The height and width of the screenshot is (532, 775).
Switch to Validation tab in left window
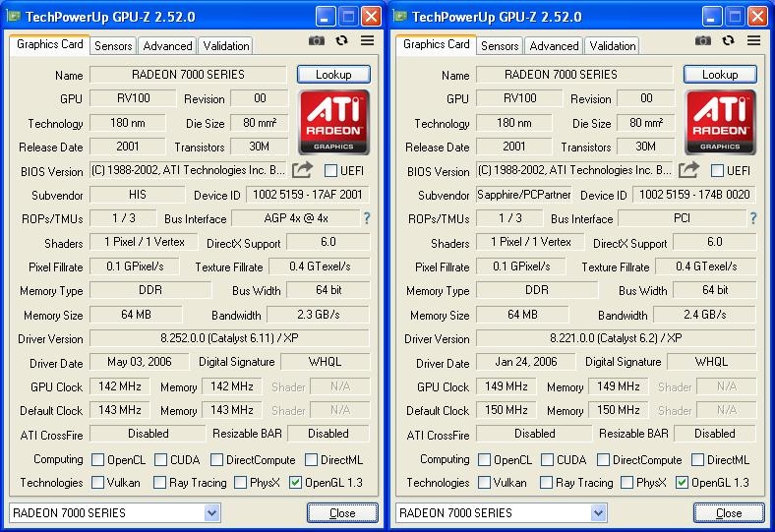pyautogui.click(x=226, y=46)
